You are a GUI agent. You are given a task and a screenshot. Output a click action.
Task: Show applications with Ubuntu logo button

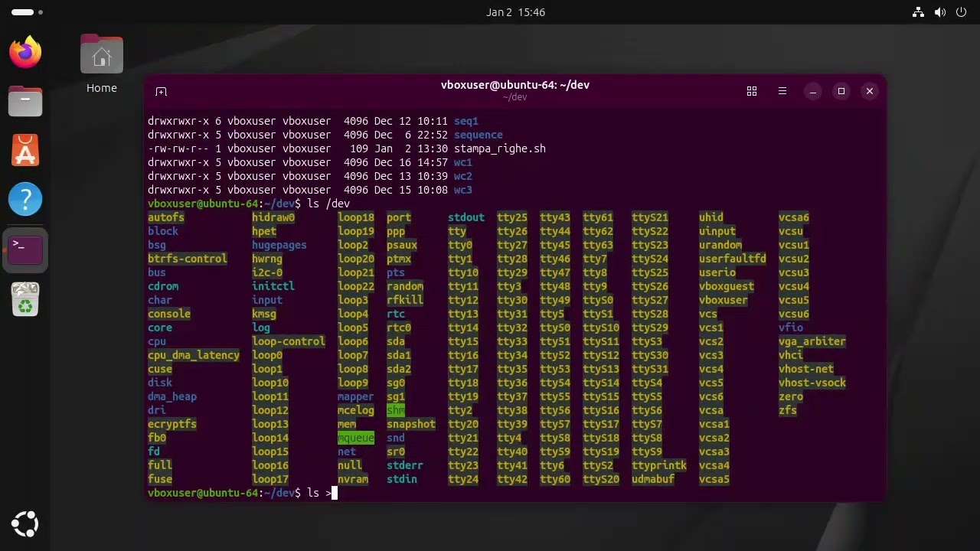[x=25, y=524]
